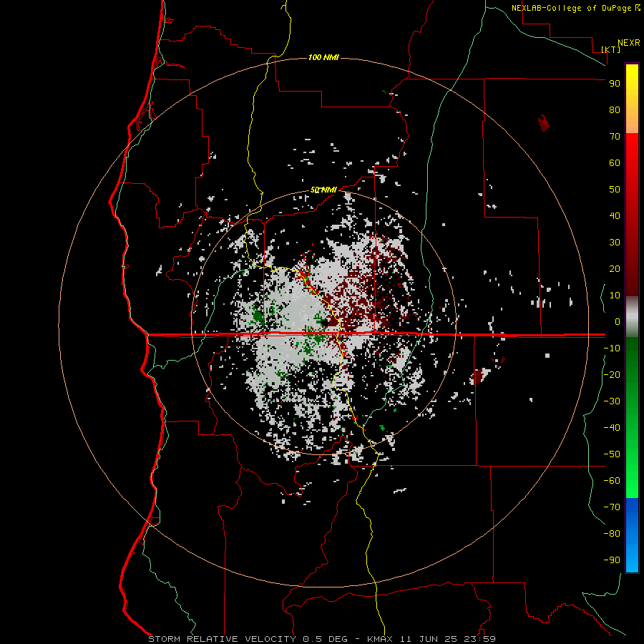644x644 pixels.
Task: Click the positive 40 value on the velocity scale
Action: pyautogui.click(x=615, y=216)
